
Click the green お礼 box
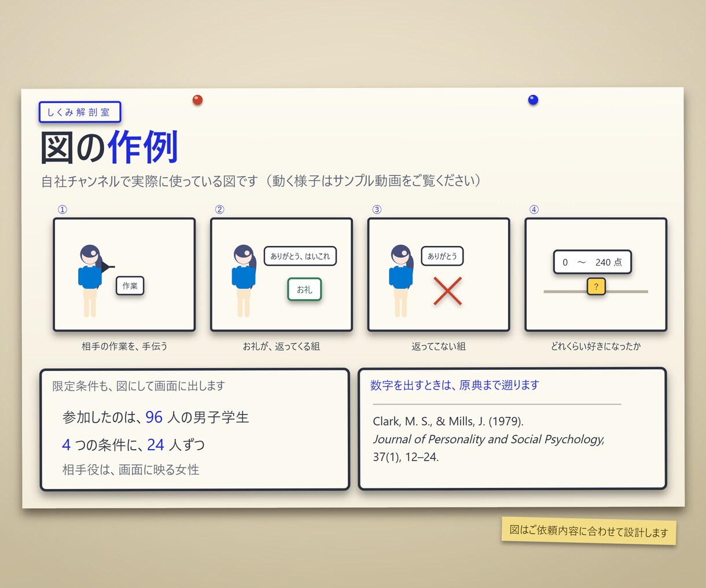[x=304, y=289]
